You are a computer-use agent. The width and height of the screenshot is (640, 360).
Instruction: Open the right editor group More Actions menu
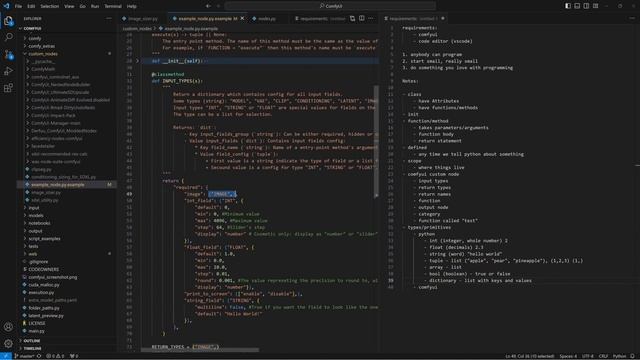632,18
